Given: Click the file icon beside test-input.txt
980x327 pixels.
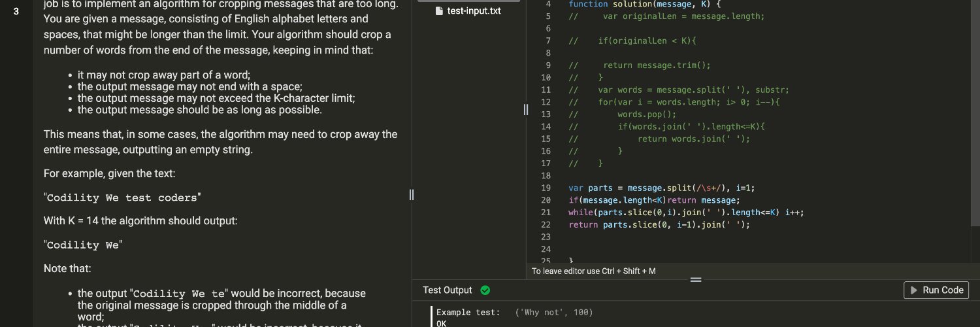Looking at the screenshot, I should click(439, 11).
